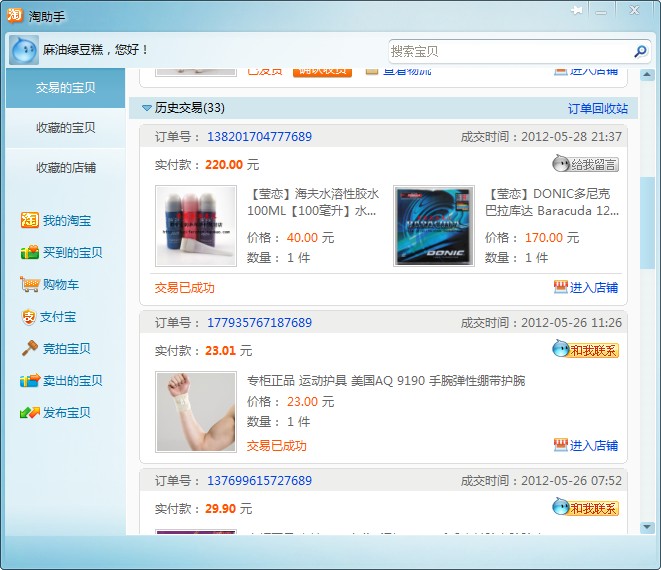Select the 交易的宝贝 tab
This screenshot has height=570, width=661.
point(65,88)
